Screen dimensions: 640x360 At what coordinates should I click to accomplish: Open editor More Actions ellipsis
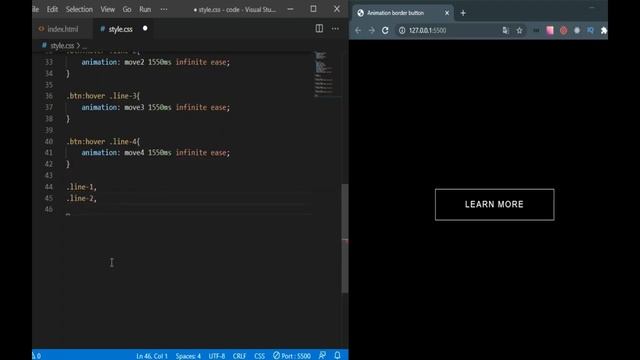pos(335,29)
